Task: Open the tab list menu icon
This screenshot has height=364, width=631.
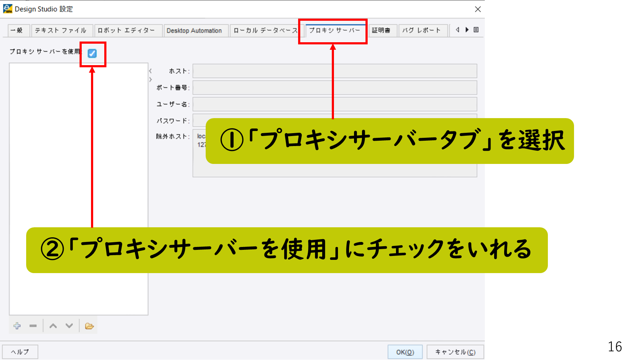Action: click(476, 30)
